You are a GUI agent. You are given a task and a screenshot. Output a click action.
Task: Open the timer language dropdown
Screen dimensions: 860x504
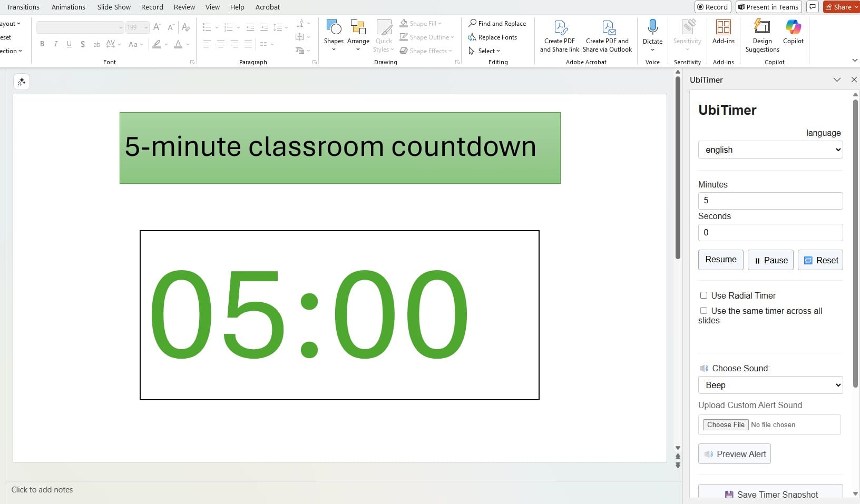pos(770,150)
